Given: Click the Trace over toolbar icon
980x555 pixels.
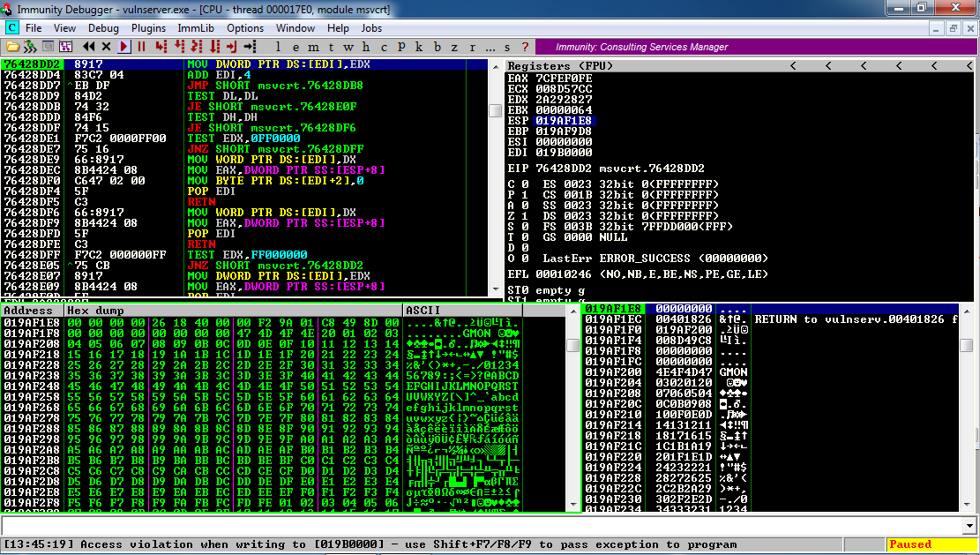Looking at the screenshot, I should tap(214, 46).
